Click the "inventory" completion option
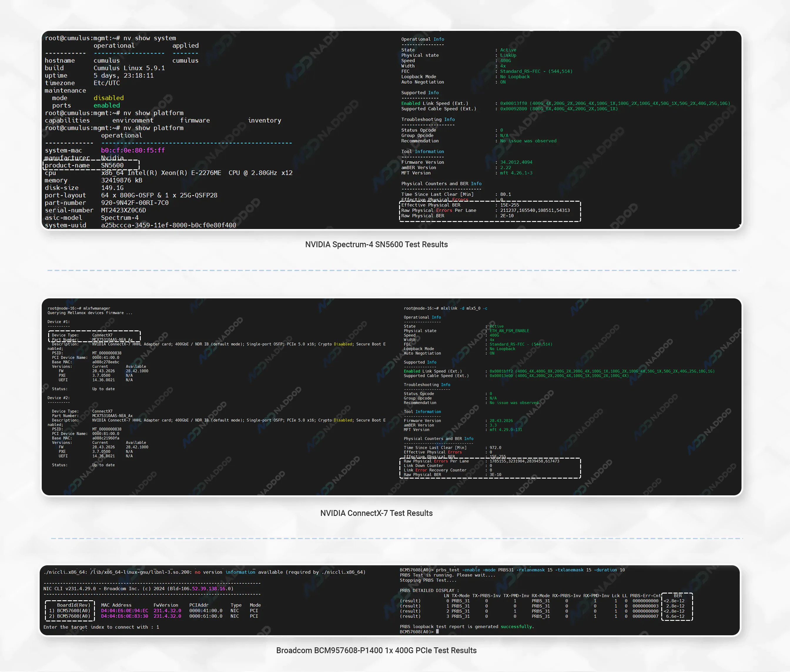Viewport: 790px width, 672px height. [264, 121]
